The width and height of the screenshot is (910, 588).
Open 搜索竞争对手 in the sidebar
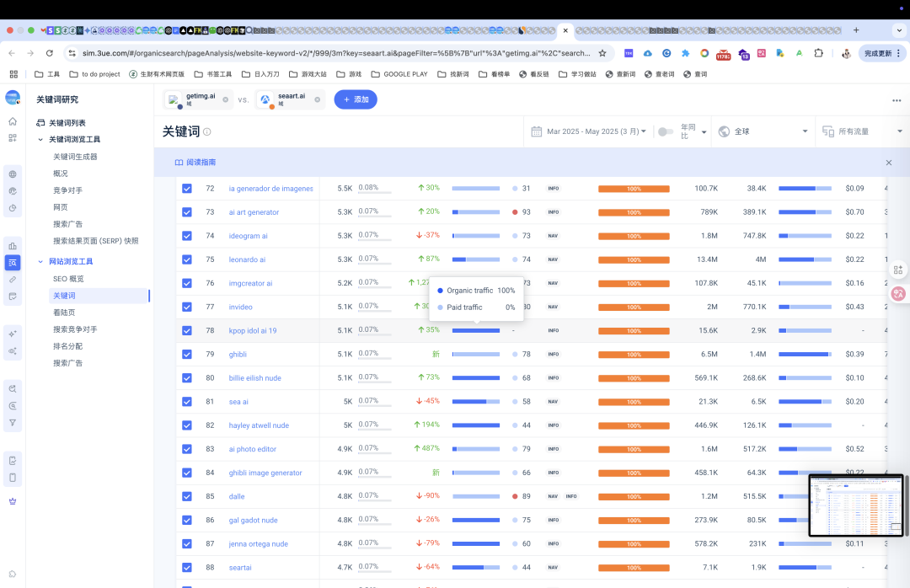(x=75, y=329)
